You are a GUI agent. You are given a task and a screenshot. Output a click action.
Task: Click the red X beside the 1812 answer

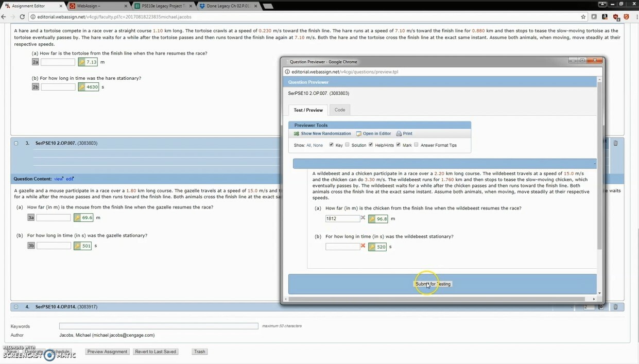[x=364, y=218]
